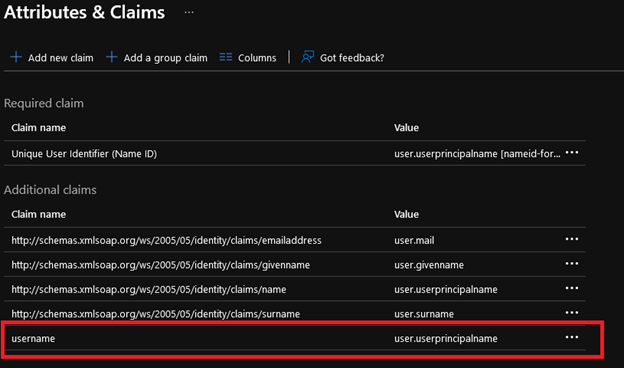Open more options for Unique User Identifier row
This screenshot has width=624, height=368.
tap(572, 153)
